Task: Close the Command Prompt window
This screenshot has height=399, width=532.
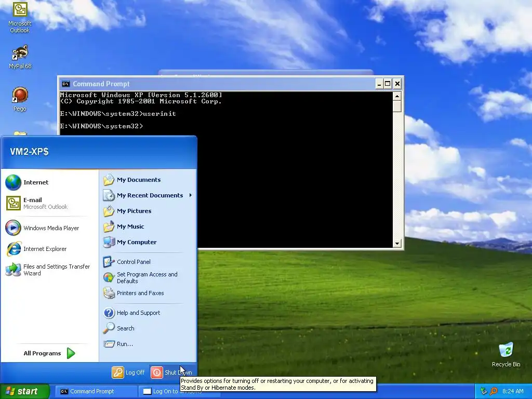Action: coord(397,84)
